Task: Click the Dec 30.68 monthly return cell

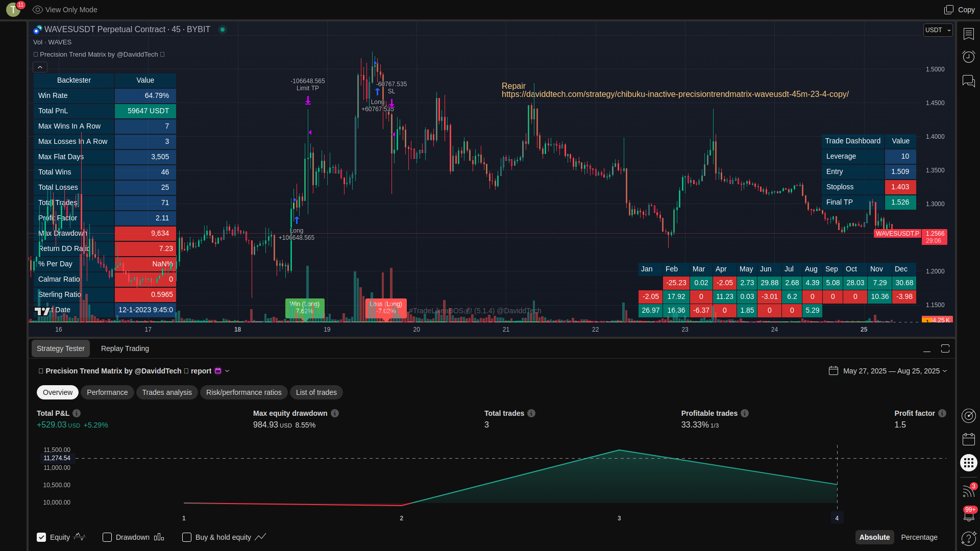Action: click(904, 283)
